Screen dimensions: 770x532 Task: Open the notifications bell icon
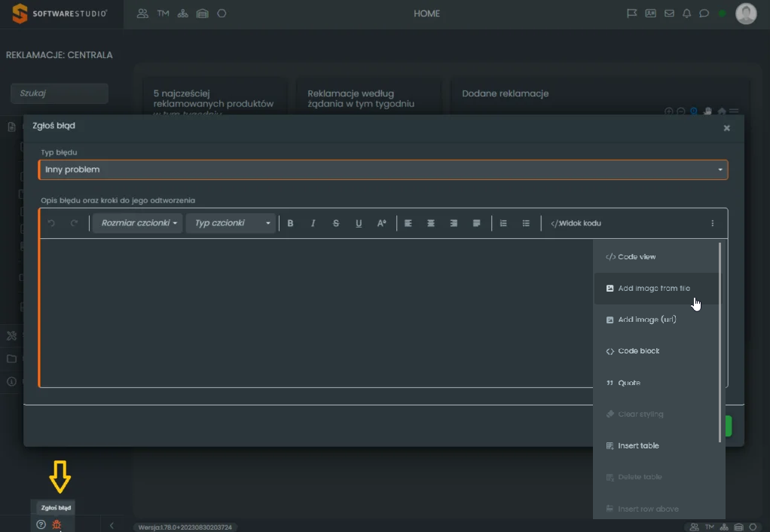point(686,14)
